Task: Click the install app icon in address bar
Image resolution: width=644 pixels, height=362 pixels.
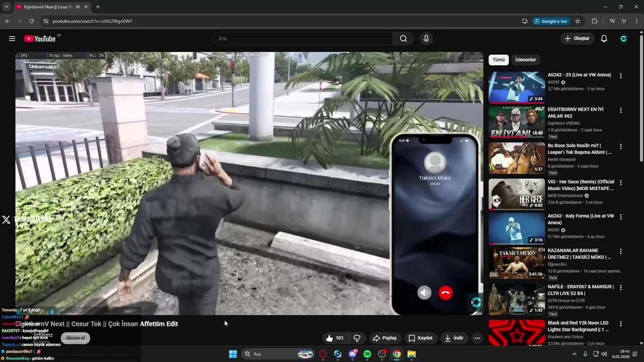Action: click(525, 21)
